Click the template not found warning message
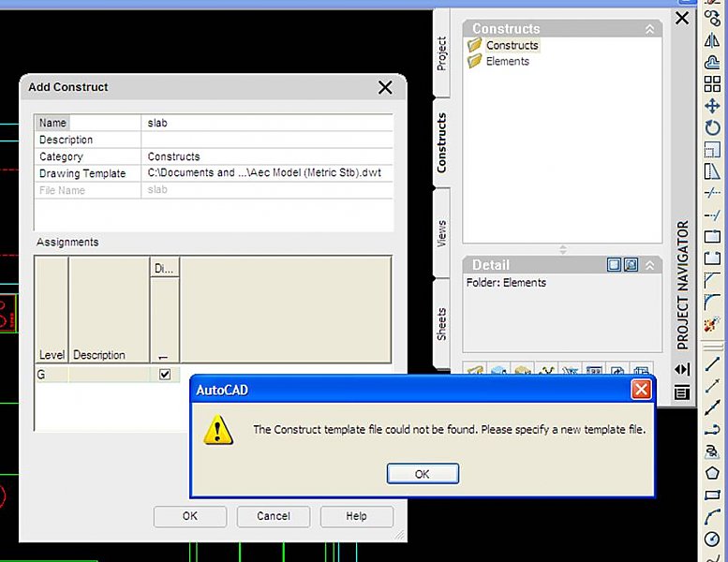The image size is (728, 562). (x=450, y=430)
